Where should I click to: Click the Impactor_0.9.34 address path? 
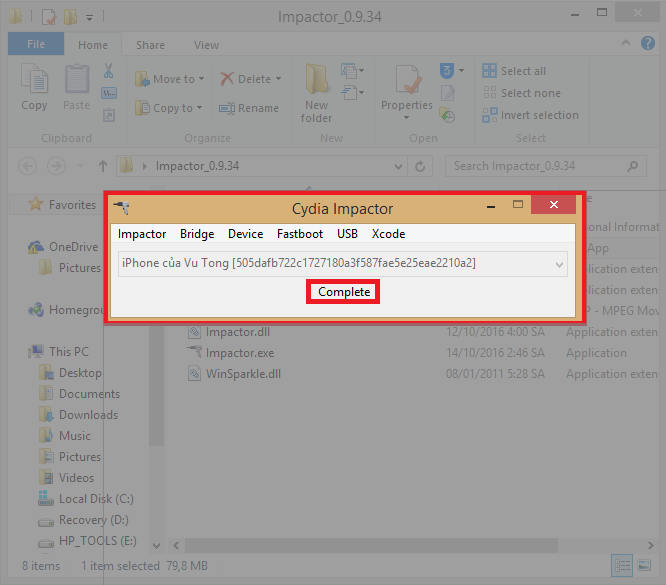tap(197, 166)
